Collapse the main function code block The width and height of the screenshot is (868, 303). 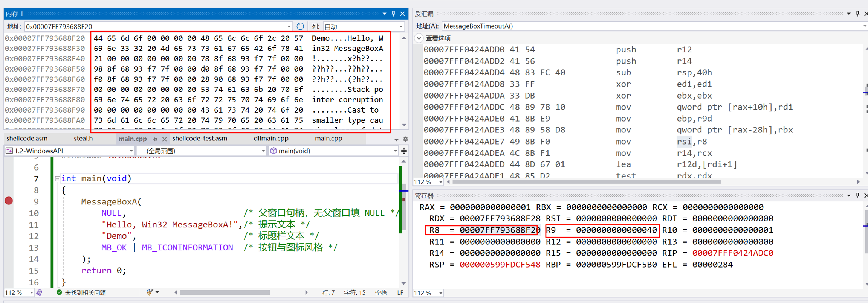click(57, 179)
